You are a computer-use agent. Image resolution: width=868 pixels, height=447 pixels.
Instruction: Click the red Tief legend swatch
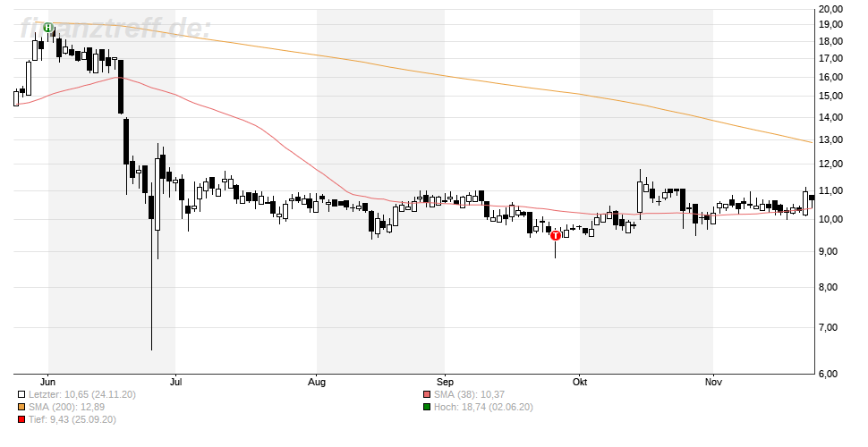(21, 420)
